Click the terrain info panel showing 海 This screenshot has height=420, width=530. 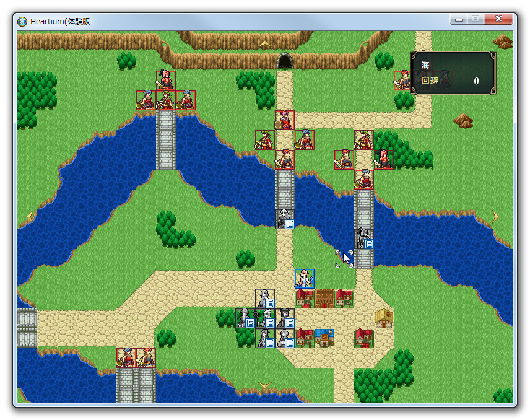point(453,72)
